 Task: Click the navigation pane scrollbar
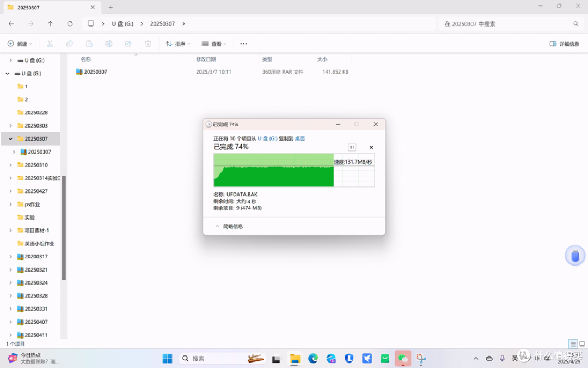(64, 227)
